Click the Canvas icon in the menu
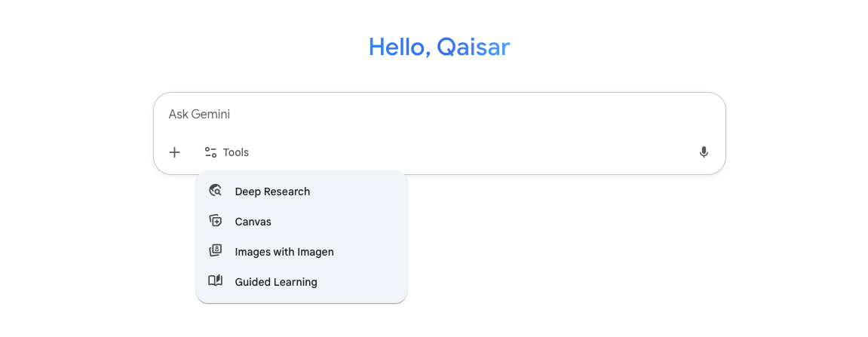 click(216, 222)
